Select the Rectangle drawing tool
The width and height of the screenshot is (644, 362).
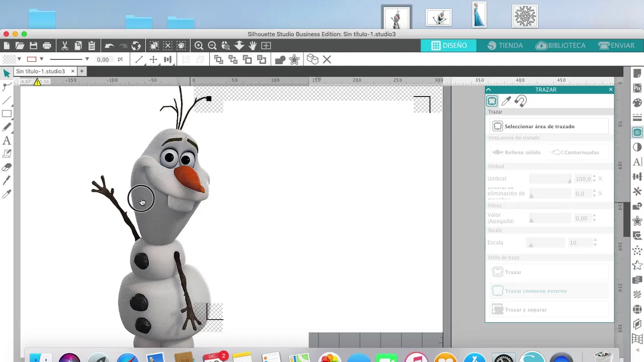tap(7, 114)
